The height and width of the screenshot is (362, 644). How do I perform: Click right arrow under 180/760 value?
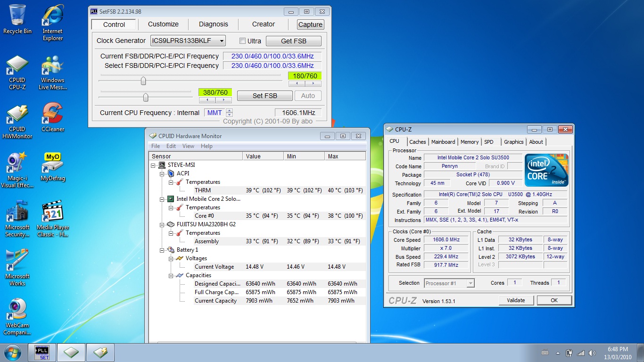[x=313, y=84]
